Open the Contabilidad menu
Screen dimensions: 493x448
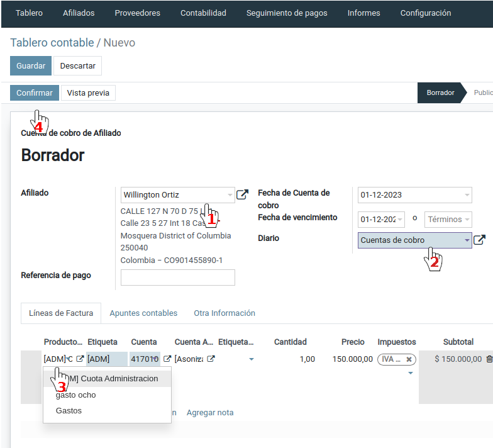coord(203,13)
